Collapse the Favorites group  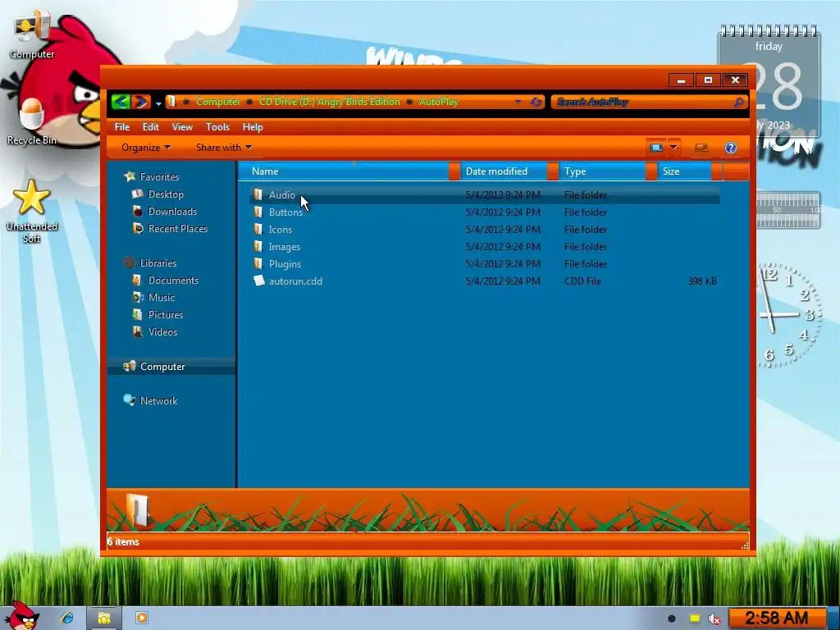tap(159, 177)
